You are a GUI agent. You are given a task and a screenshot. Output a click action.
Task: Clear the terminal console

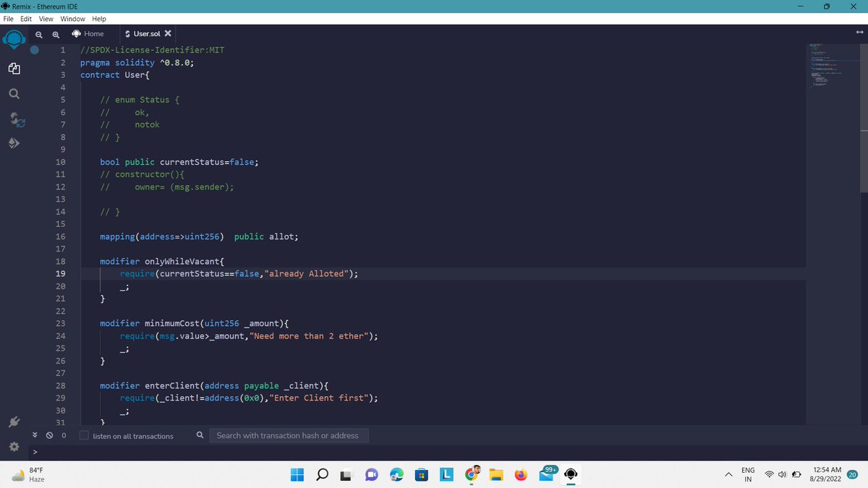point(50,435)
